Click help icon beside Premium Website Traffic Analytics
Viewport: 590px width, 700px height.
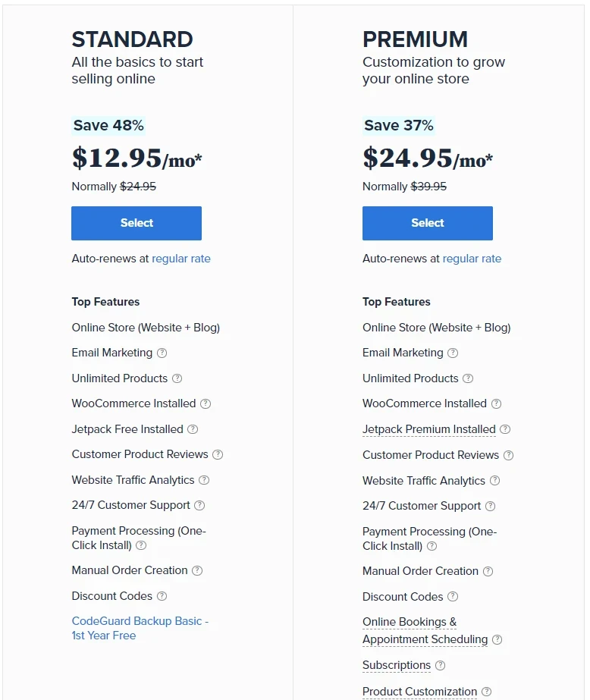click(494, 480)
